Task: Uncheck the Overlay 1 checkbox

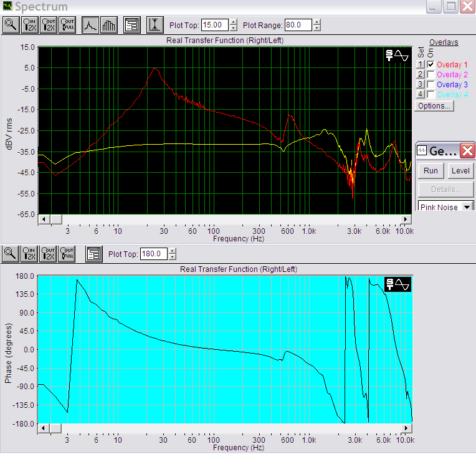Action: pyautogui.click(x=431, y=64)
